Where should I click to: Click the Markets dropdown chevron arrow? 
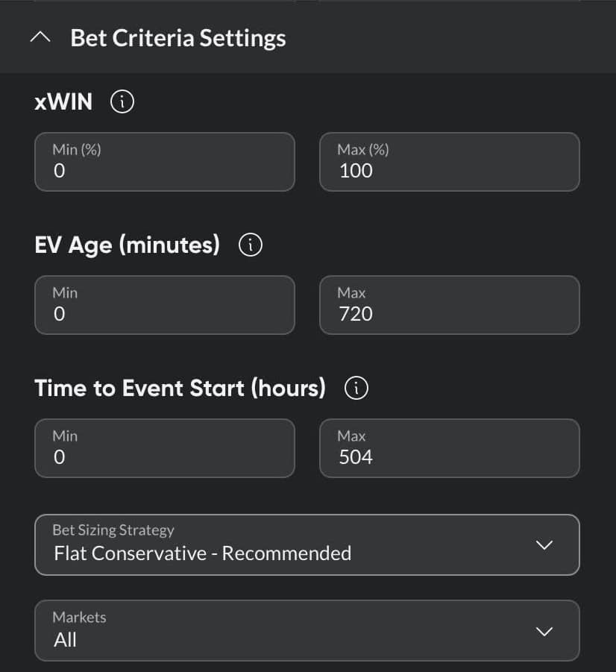tap(544, 632)
